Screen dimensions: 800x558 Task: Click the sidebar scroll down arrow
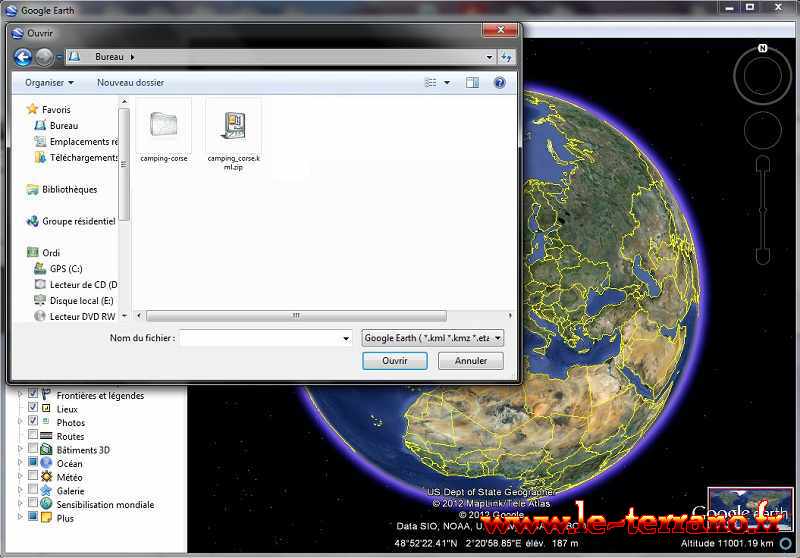point(124,316)
